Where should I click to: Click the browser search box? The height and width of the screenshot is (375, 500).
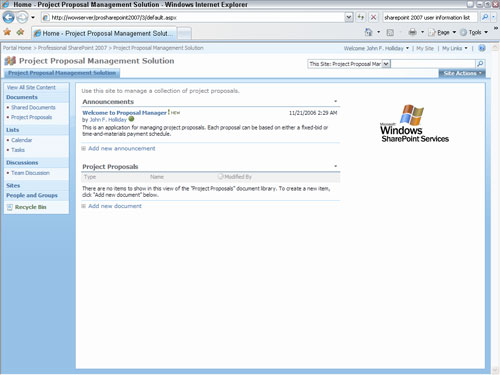coord(430,17)
